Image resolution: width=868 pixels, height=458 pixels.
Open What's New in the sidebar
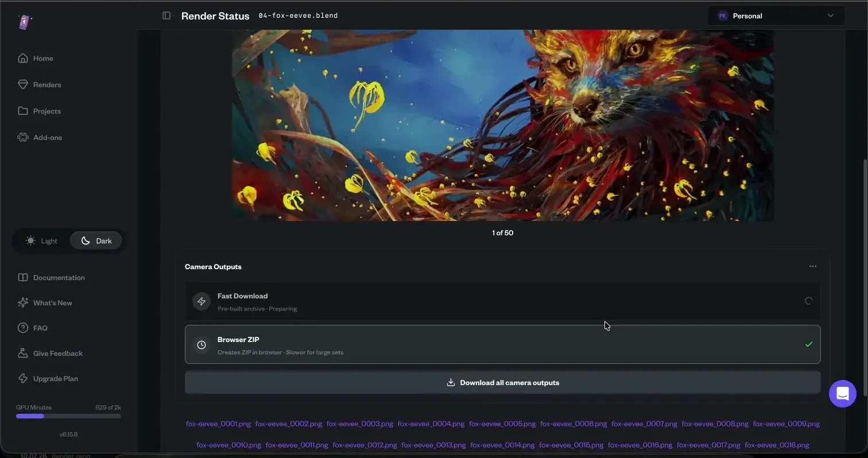point(52,302)
